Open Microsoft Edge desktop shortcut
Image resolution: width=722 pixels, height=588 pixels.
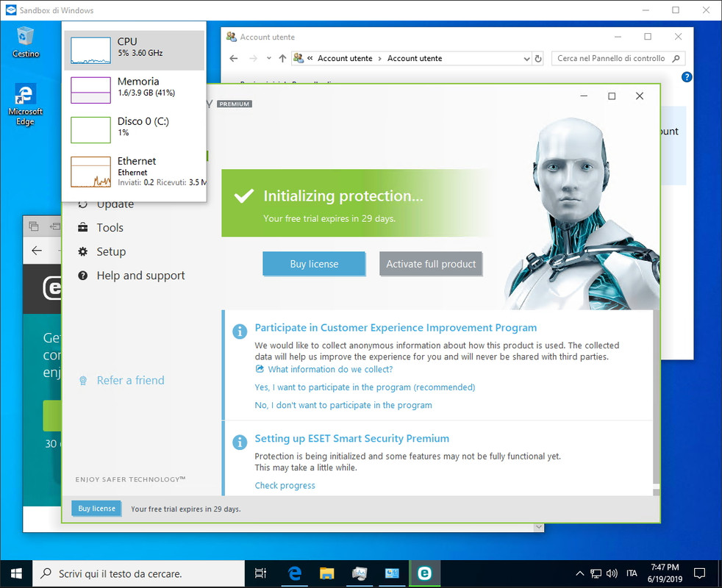point(25,104)
